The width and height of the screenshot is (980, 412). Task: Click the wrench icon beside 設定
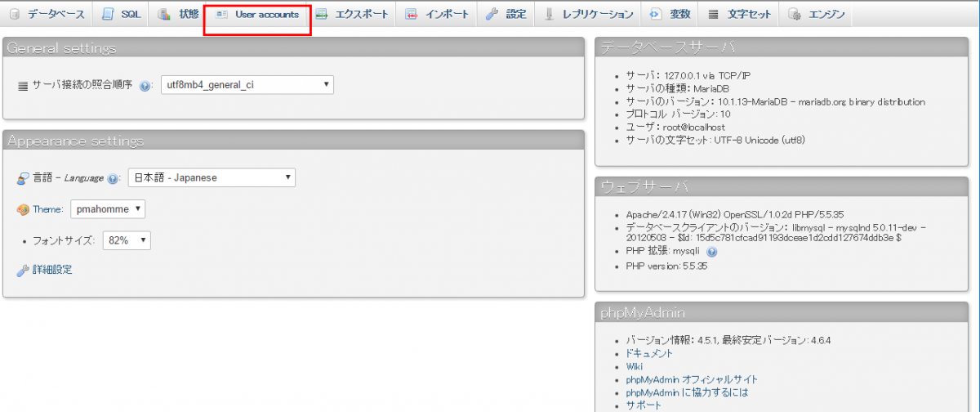pyautogui.click(x=492, y=14)
